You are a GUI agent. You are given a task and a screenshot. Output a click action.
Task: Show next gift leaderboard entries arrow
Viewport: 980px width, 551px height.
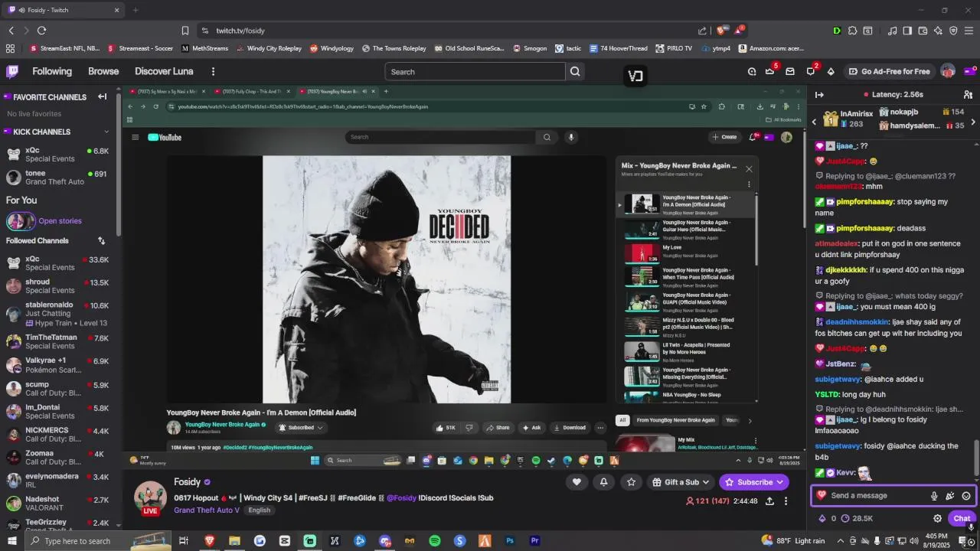pos(973,122)
